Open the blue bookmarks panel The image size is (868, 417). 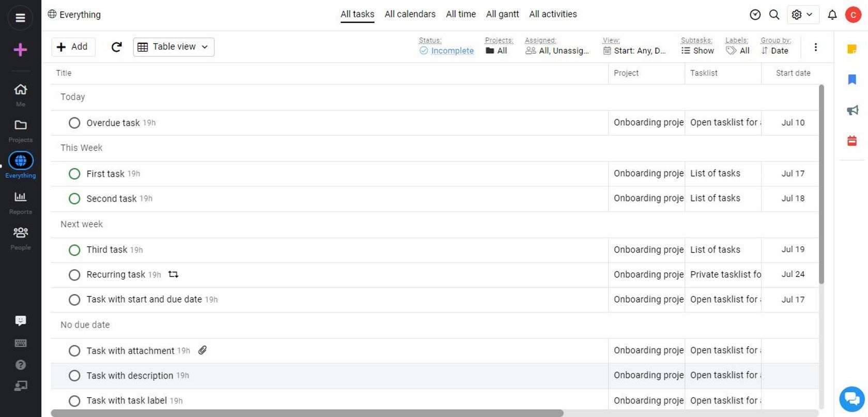(852, 79)
